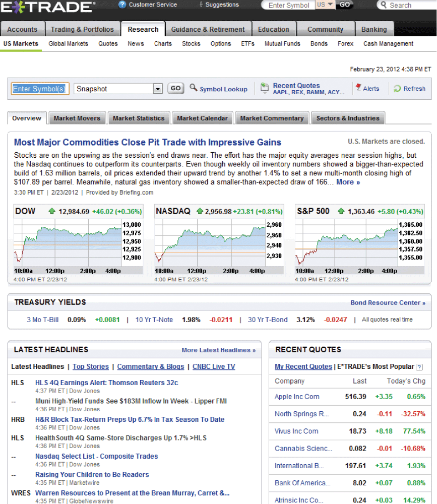Viewport: 437px width, 504px height.
Task: Open the Accounts main tab
Action: click(22, 29)
